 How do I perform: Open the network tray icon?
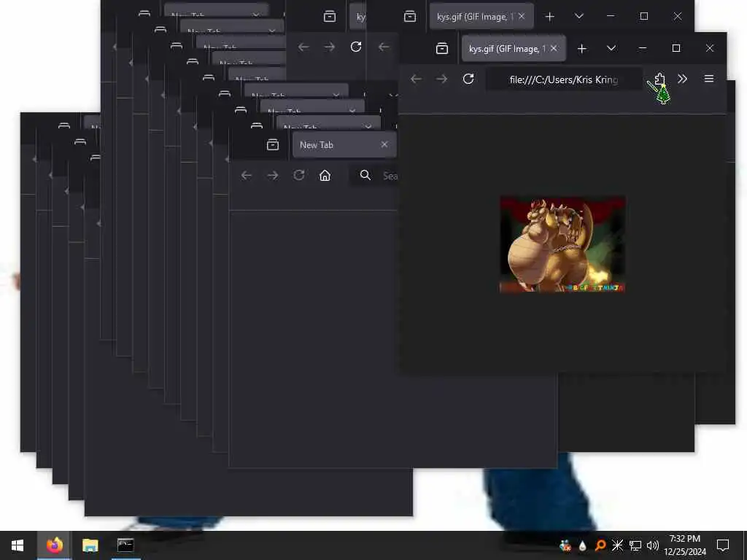[x=635, y=545]
